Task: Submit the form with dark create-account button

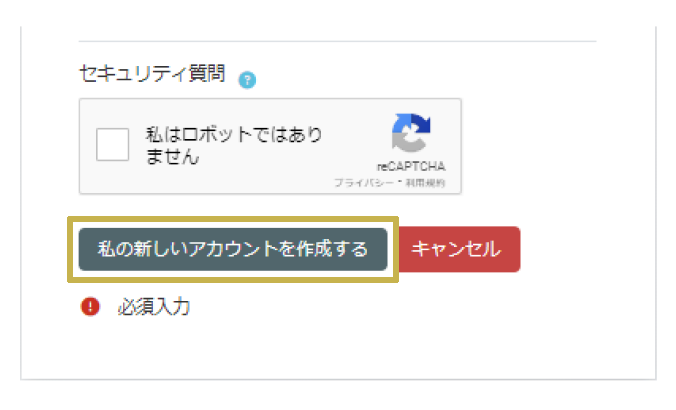Action: (x=233, y=249)
